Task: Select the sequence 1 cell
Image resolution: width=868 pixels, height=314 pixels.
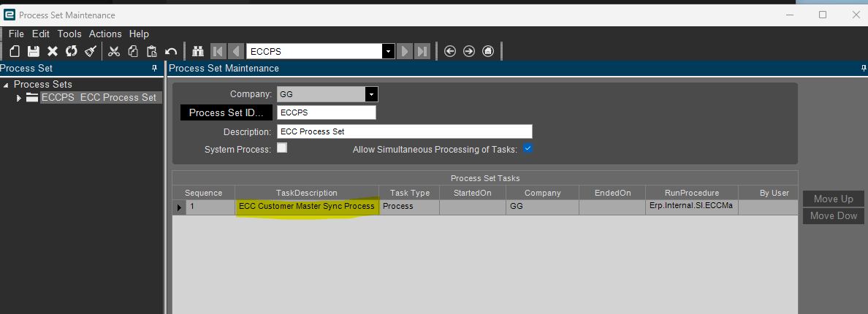Action: tap(210, 207)
